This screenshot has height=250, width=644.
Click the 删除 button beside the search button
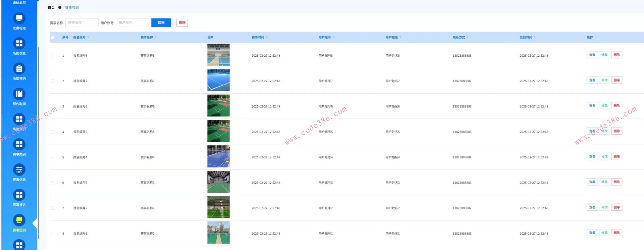(x=182, y=22)
